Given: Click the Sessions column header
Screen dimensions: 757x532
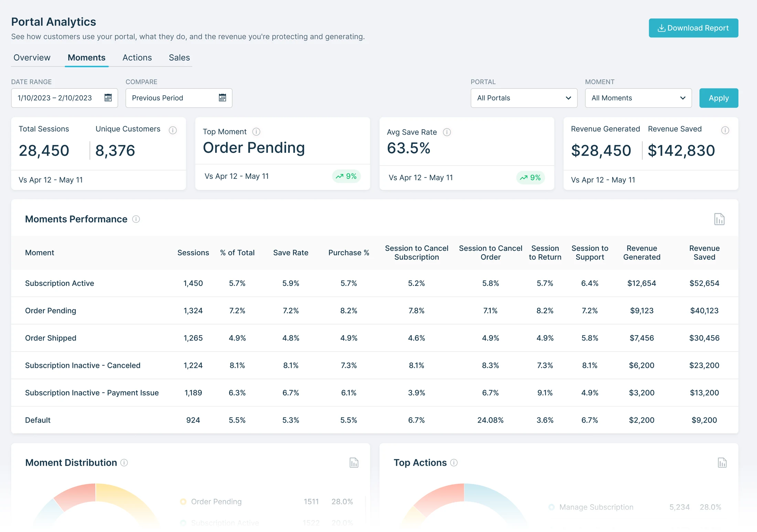Looking at the screenshot, I should [193, 253].
